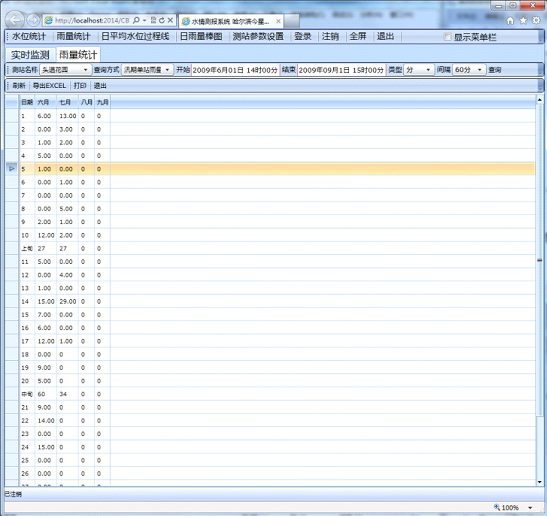Viewport: 547px width, 516px height.
Task: Open the address bar autocomplete dropdown arrow
Action: point(144,20)
